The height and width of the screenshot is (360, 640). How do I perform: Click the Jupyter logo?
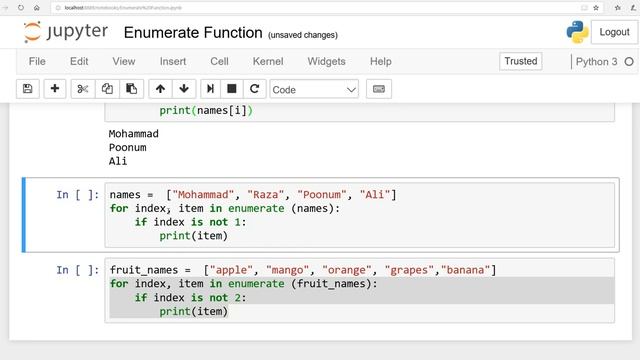tap(66, 31)
